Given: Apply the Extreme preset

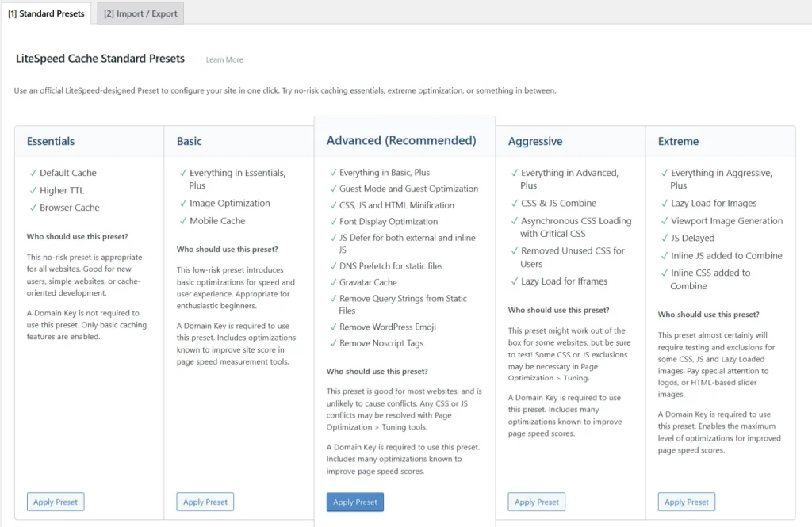Looking at the screenshot, I should pyautogui.click(x=687, y=502).
